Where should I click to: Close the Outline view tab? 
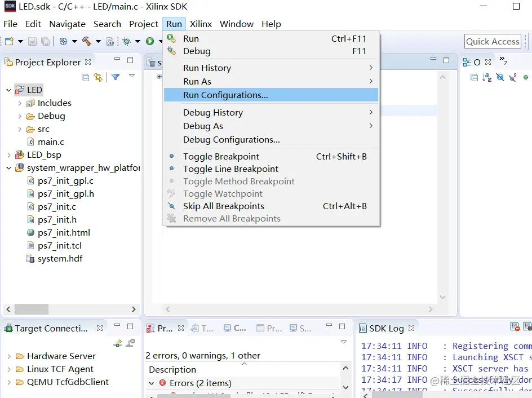click(x=488, y=62)
